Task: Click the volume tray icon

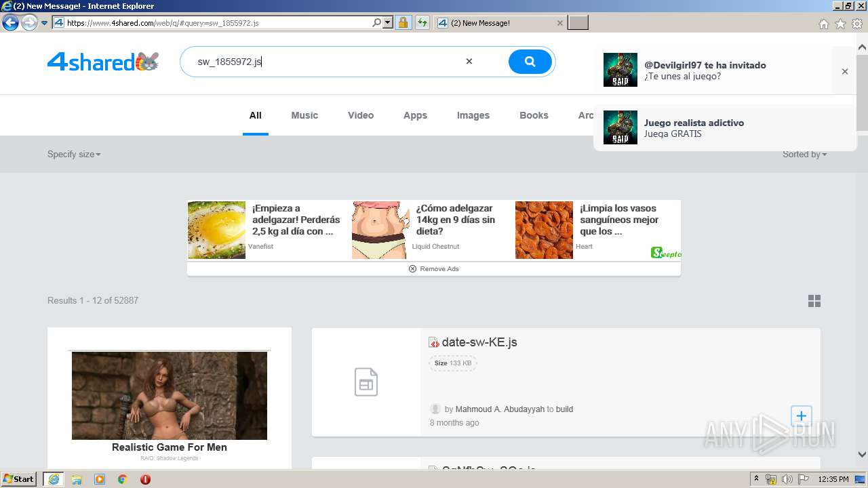Action: click(787, 479)
